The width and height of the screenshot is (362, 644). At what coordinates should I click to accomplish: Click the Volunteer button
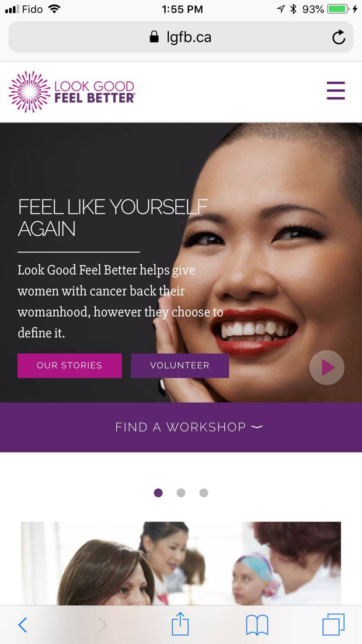[x=180, y=366]
